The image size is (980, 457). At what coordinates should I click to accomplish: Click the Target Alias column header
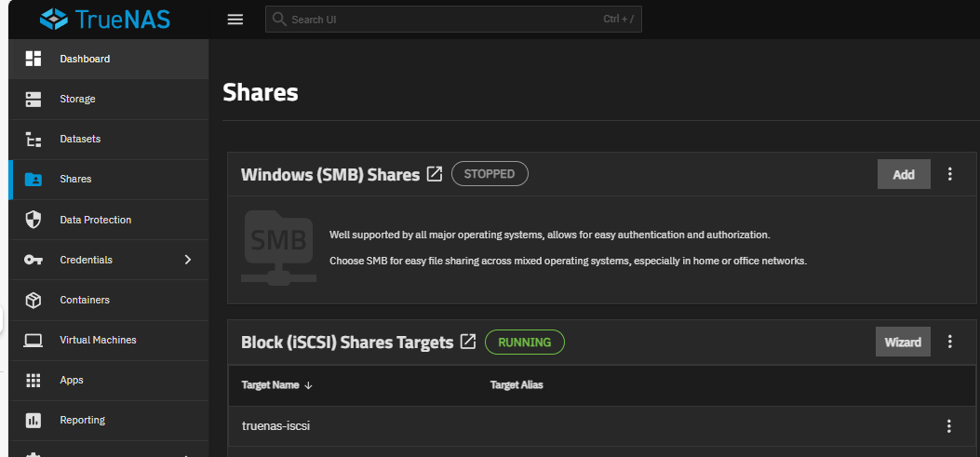(517, 385)
